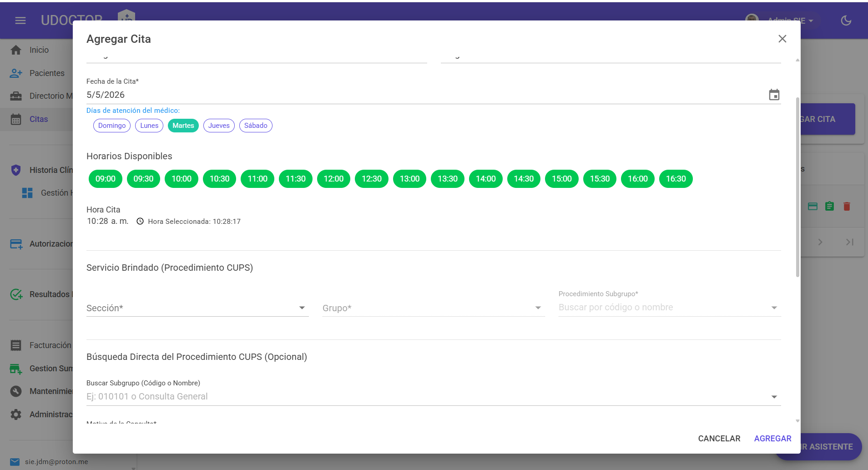This screenshot has height=470, width=868.
Task: Click the red delete trash icon
Action: pyautogui.click(x=847, y=206)
